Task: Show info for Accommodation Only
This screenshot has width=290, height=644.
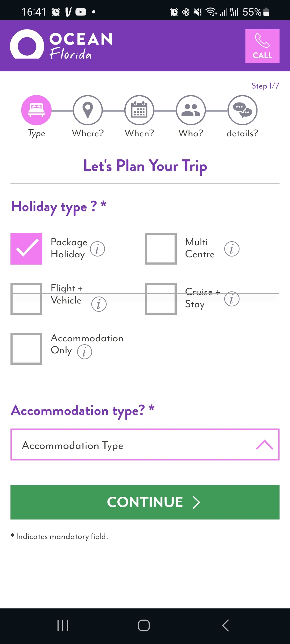Action: pos(85,352)
